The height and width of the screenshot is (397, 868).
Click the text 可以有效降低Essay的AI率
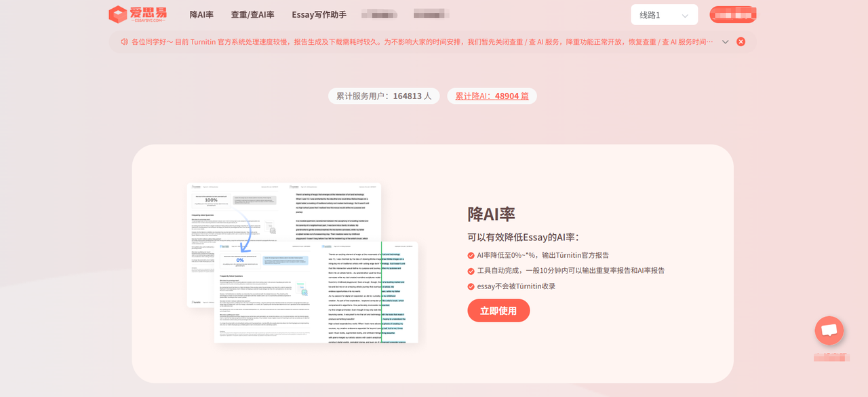pos(523,237)
